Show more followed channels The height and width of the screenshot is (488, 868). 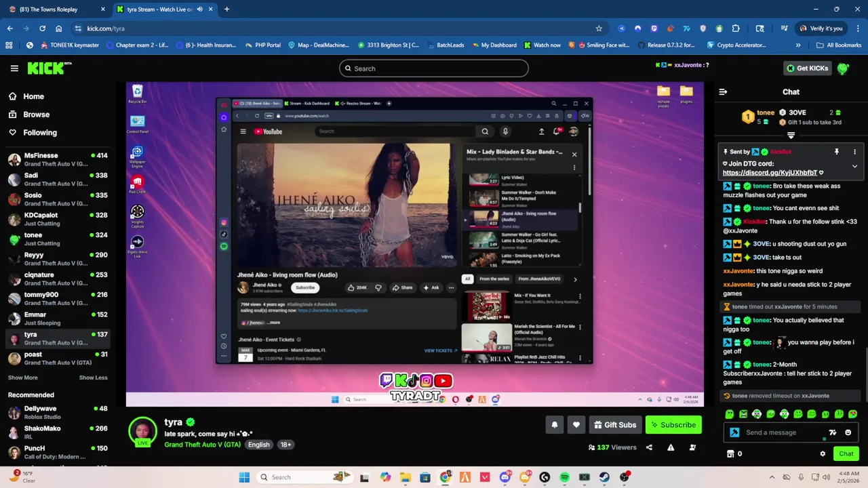[22, 378]
